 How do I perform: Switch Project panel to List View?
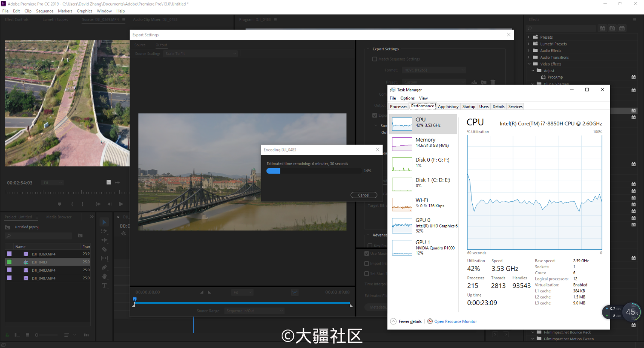18,335
